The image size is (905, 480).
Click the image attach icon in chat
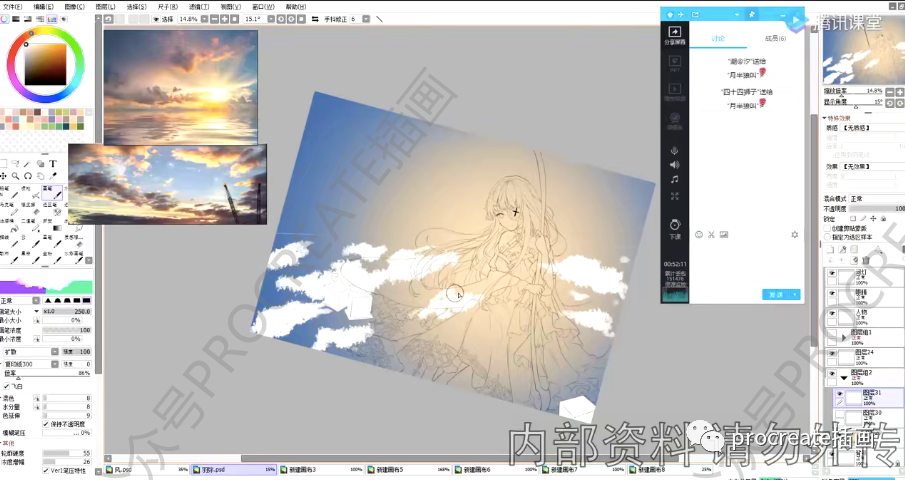[724, 235]
